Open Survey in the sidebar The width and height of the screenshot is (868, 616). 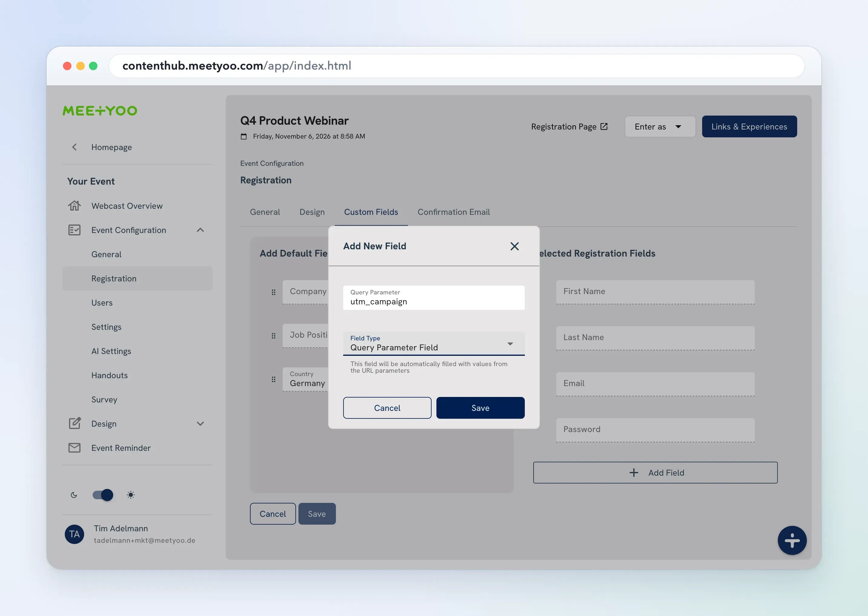point(137,399)
